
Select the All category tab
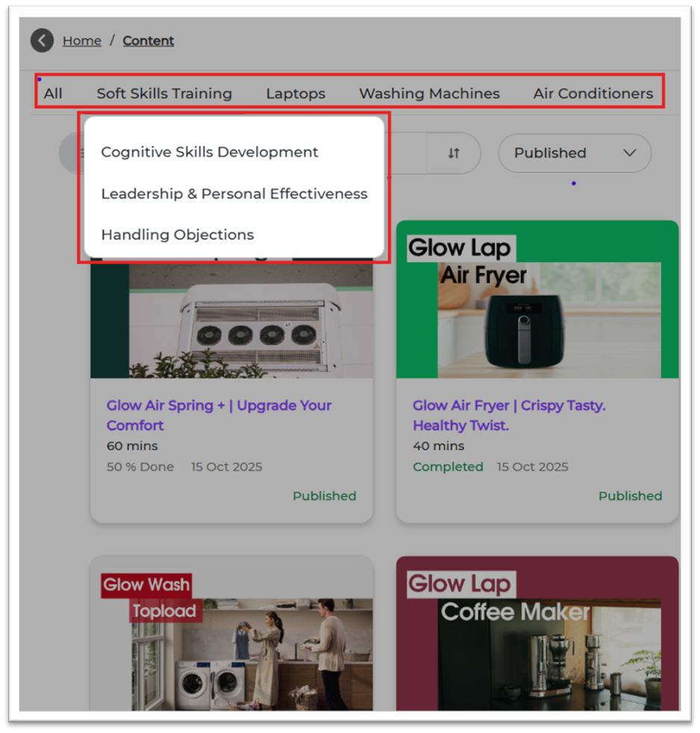pos(53,93)
